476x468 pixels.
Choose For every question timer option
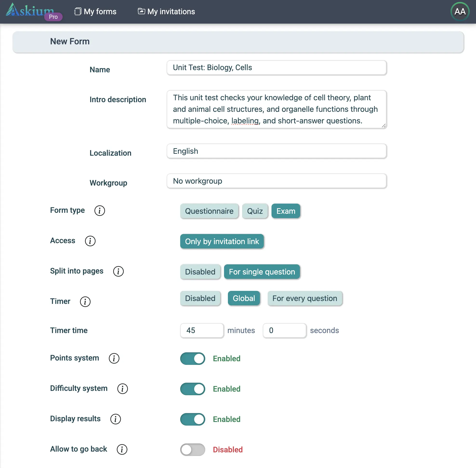coord(304,298)
